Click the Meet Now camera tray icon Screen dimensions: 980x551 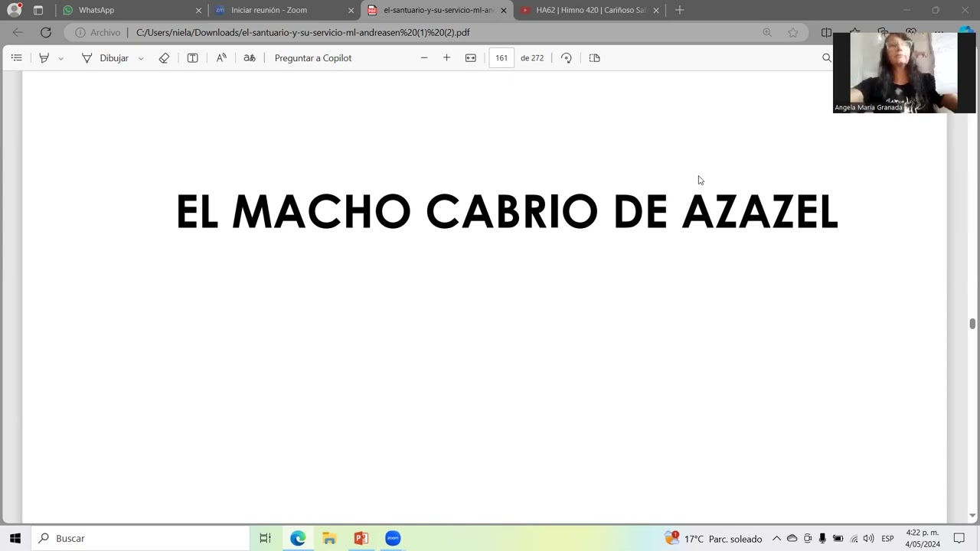808,538
